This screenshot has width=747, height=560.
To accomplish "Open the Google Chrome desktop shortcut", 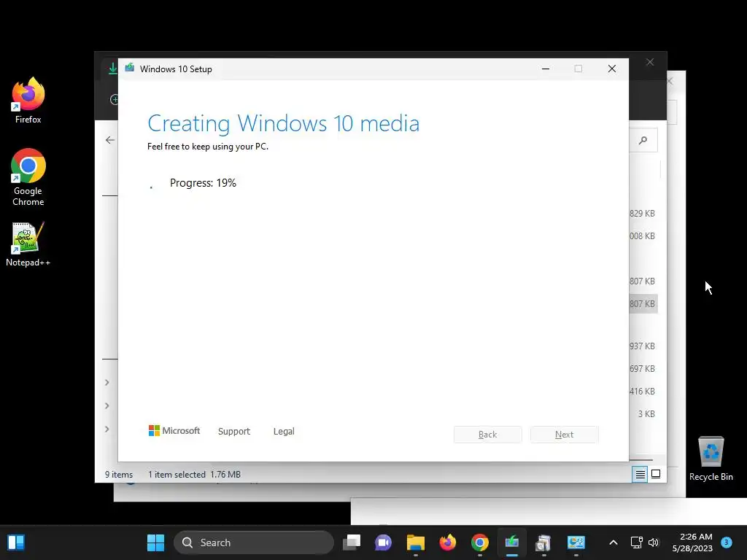I will (x=28, y=177).
